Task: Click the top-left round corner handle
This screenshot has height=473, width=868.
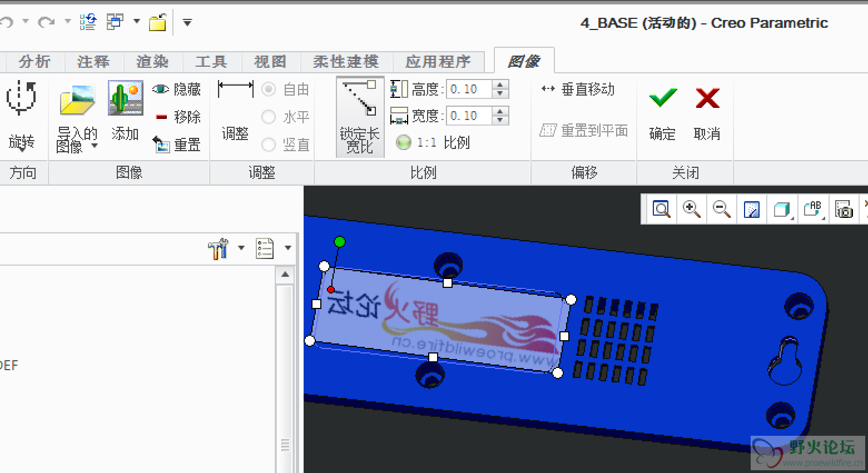Action: [324, 266]
